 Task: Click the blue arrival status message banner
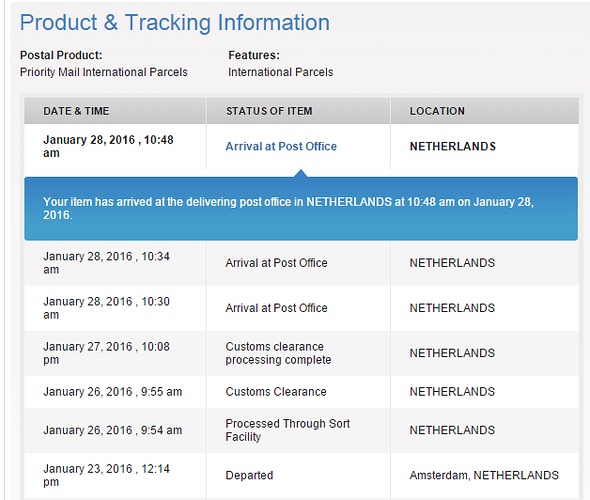click(x=301, y=208)
